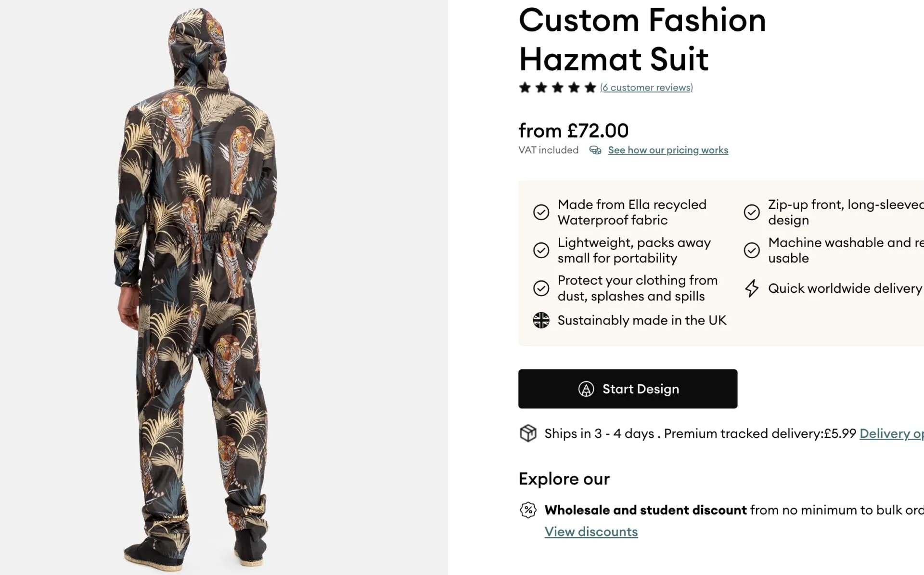Click the checkmark beside Machine washable

click(x=752, y=250)
